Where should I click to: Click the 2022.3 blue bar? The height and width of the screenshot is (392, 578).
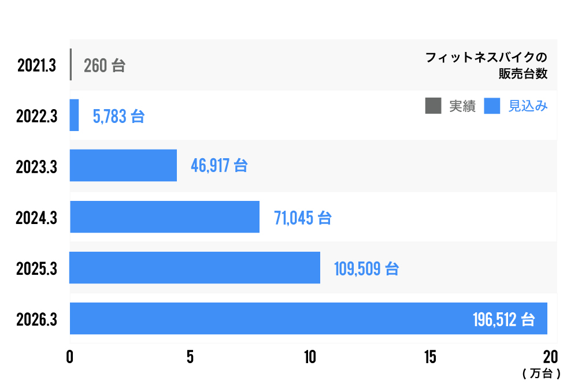point(74,115)
